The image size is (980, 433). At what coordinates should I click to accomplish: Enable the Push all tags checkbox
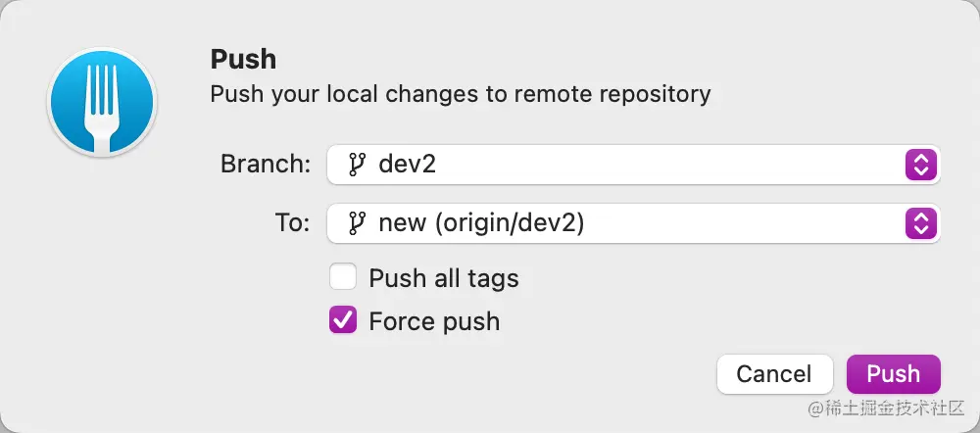(x=343, y=277)
